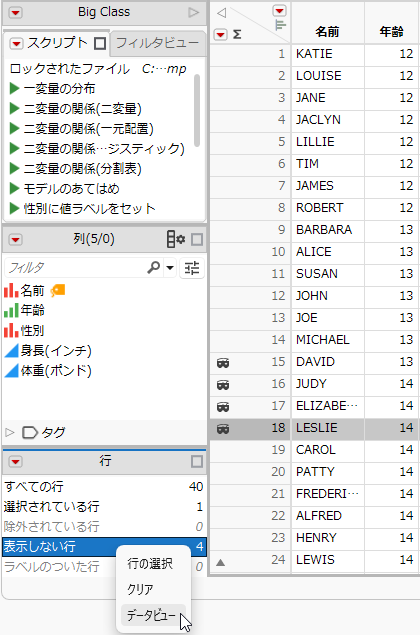Click the ALFRED name cell
420x635 pixels.
pos(328,516)
